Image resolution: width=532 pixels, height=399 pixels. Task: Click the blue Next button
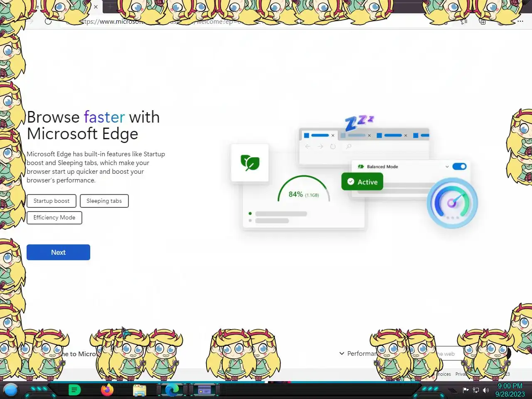click(58, 252)
